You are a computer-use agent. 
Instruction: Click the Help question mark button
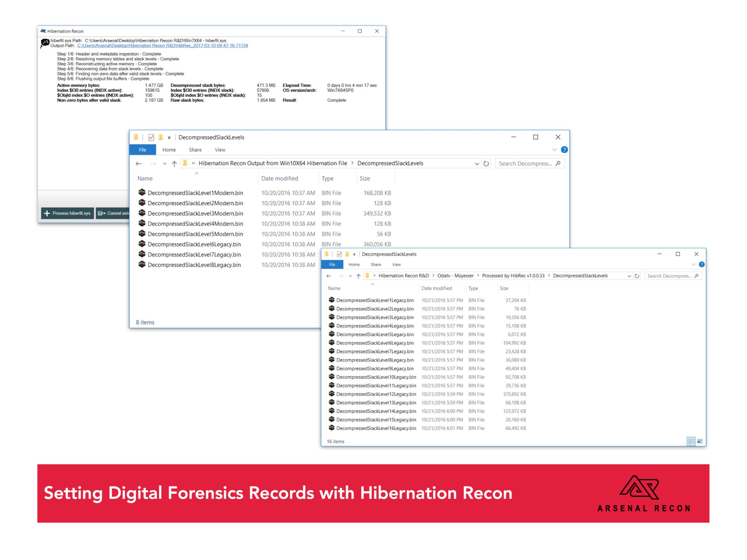(x=564, y=150)
